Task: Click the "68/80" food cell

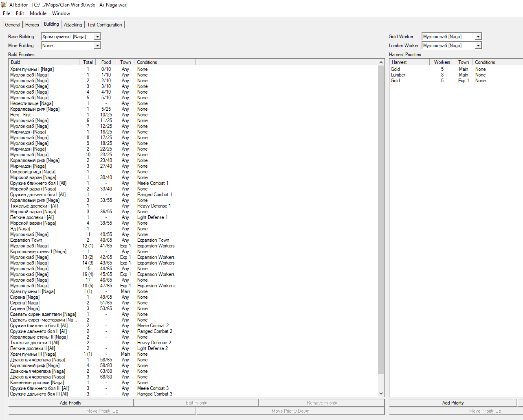Action: pyautogui.click(x=106, y=377)
